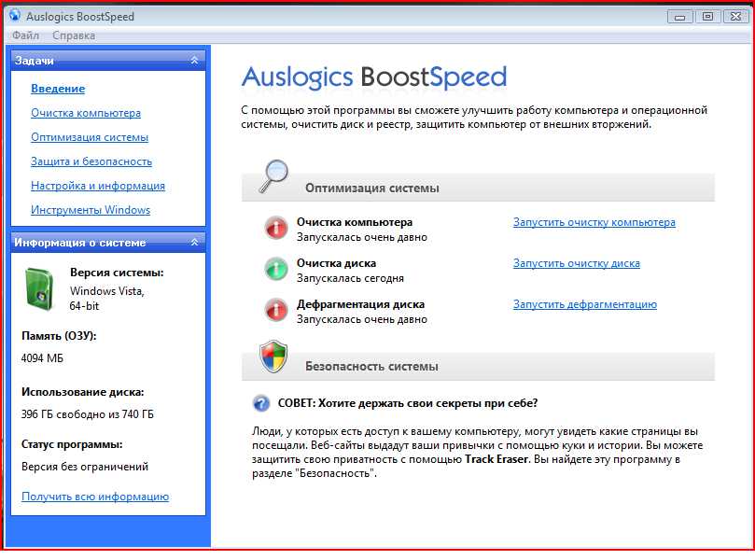Click the СОВЕТ tip heading
This screenshot has height=560, width=755.
point(408,403)
